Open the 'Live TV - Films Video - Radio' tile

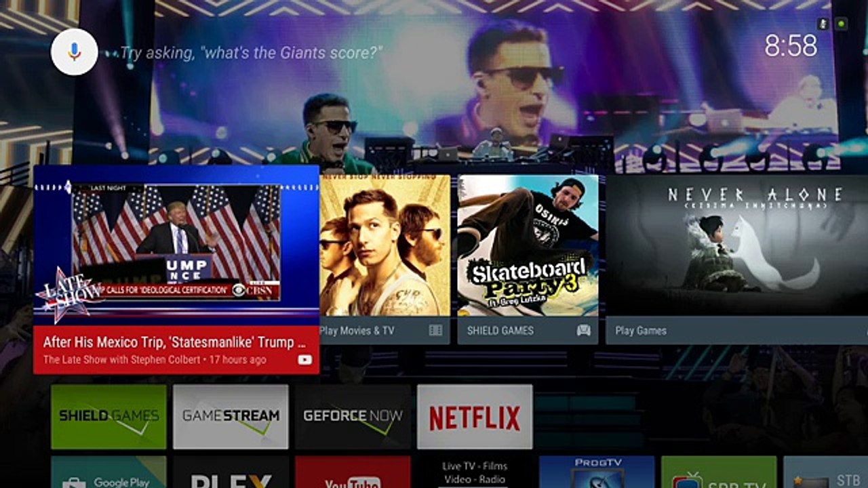pyautogui.click(x=475, y=472)
